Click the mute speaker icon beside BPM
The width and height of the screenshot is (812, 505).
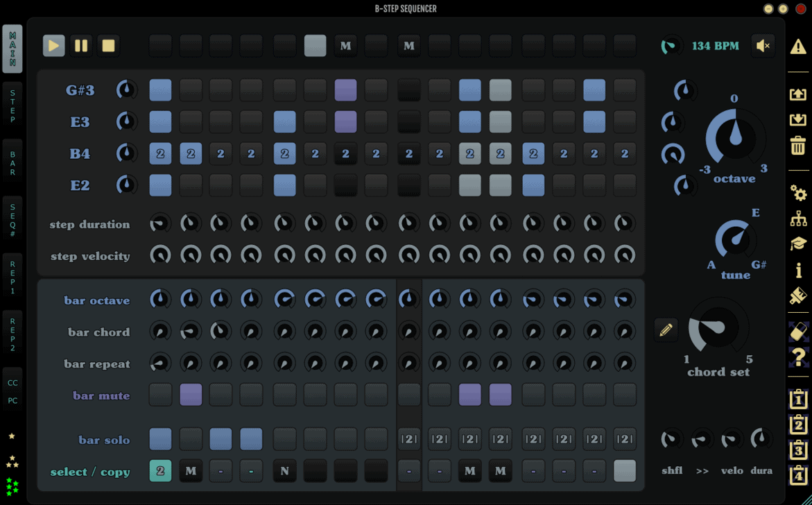click(763, 46)
